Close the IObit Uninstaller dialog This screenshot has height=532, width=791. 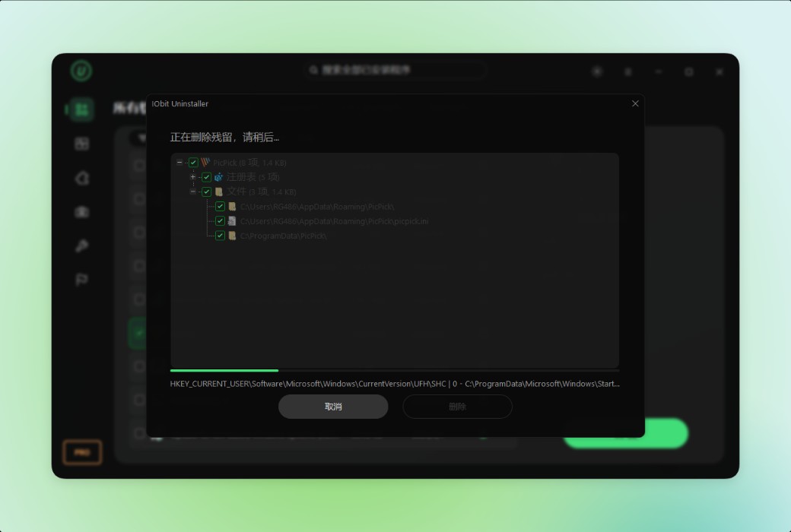635,103
